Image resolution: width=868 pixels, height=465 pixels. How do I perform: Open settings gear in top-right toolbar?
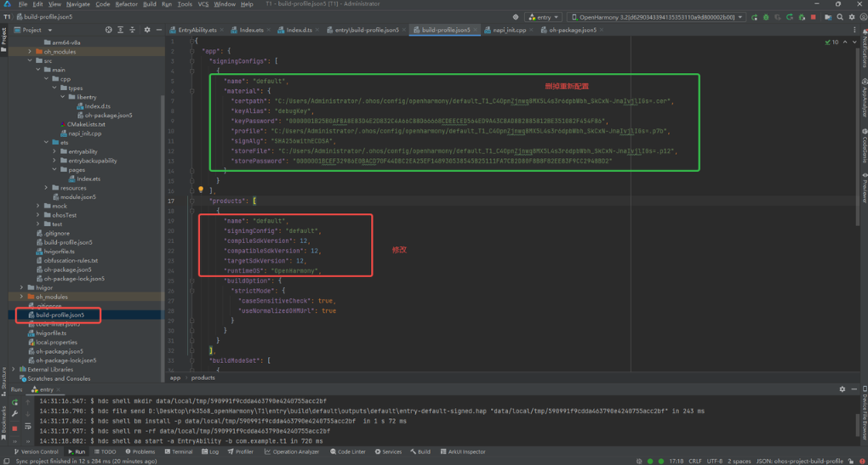(x=852, y=17)
